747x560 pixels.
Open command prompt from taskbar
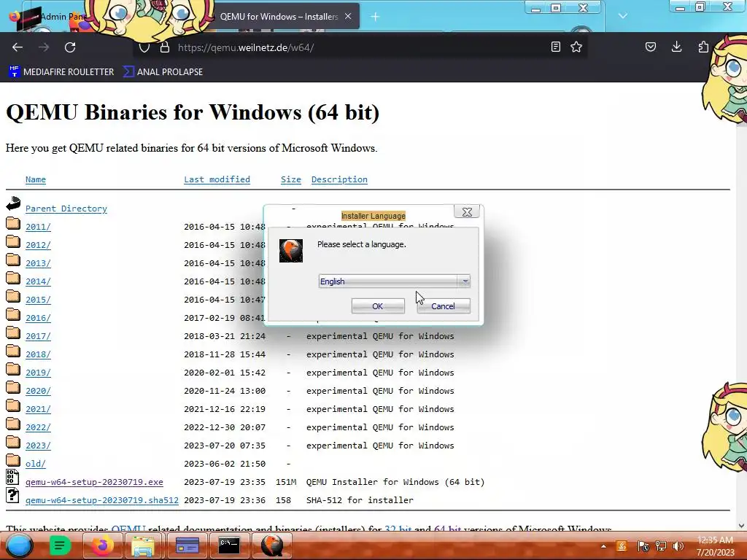pyautogui.click(x=229, y=545)
